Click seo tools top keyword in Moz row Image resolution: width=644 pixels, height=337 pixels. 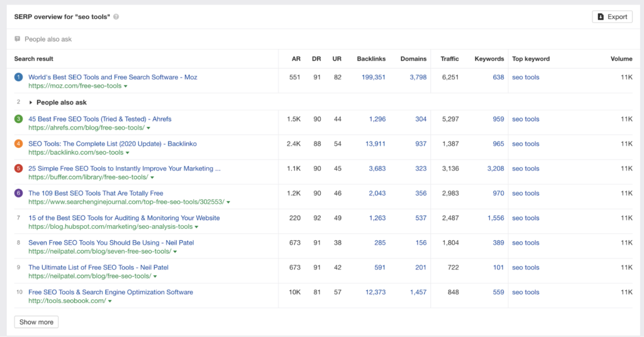(525, 77)
